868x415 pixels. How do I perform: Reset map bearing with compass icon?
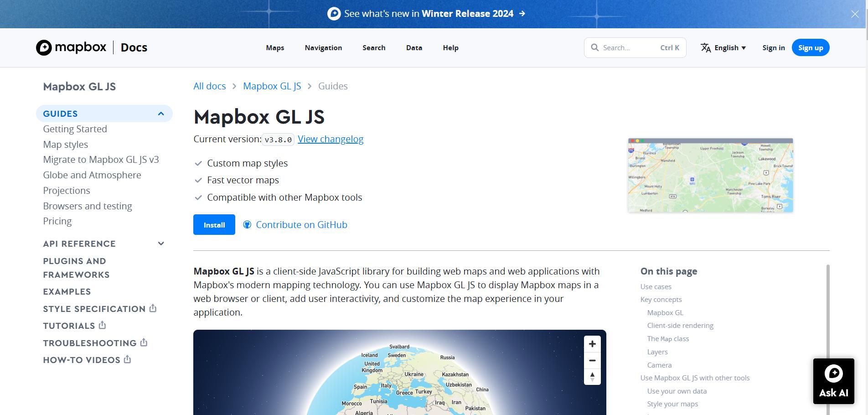592,377
